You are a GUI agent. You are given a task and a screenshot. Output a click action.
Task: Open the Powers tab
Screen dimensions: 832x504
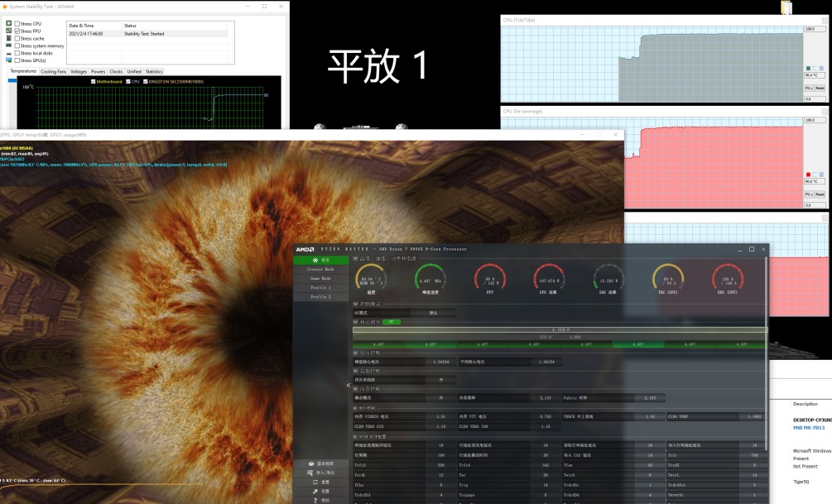99,72
